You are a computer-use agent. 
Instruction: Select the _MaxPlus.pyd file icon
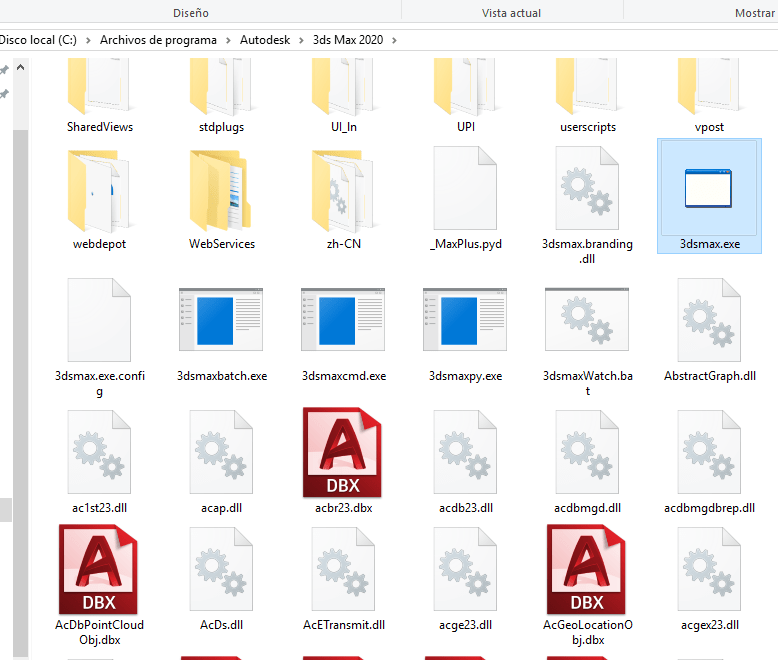[x=465, y=188]
